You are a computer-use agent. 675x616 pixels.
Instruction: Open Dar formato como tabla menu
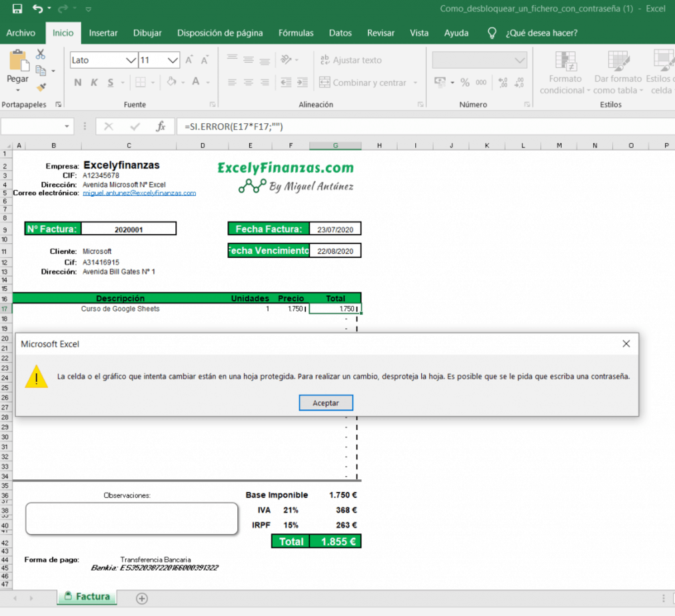618,73
